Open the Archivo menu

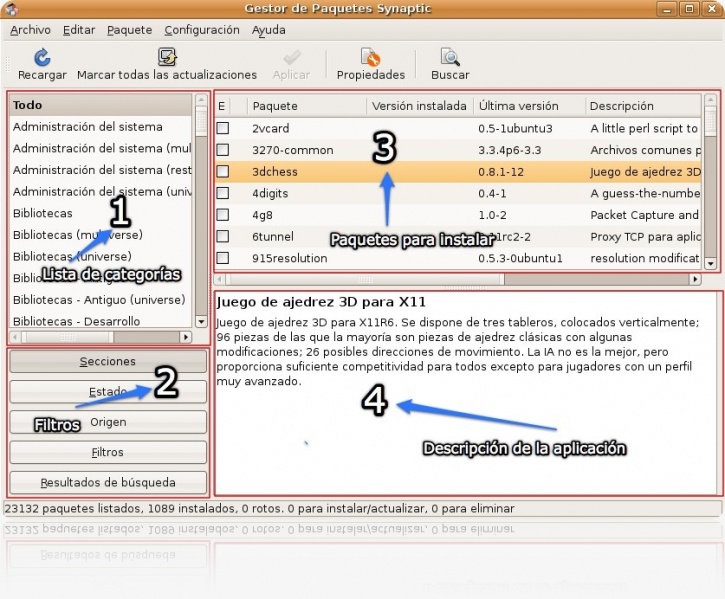30,31
